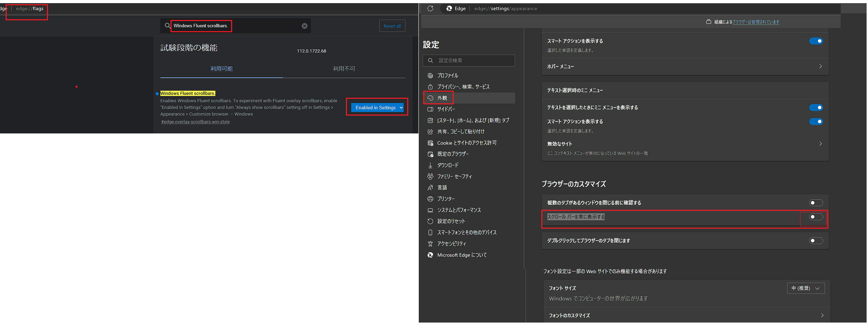Open 言語 settings page
The width and height of the screenshot is (868, 325).
point(469,188)
